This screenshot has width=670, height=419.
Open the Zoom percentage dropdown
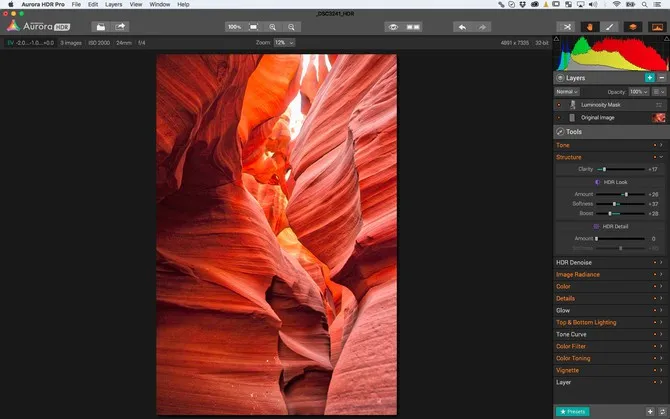pos(286,43)
